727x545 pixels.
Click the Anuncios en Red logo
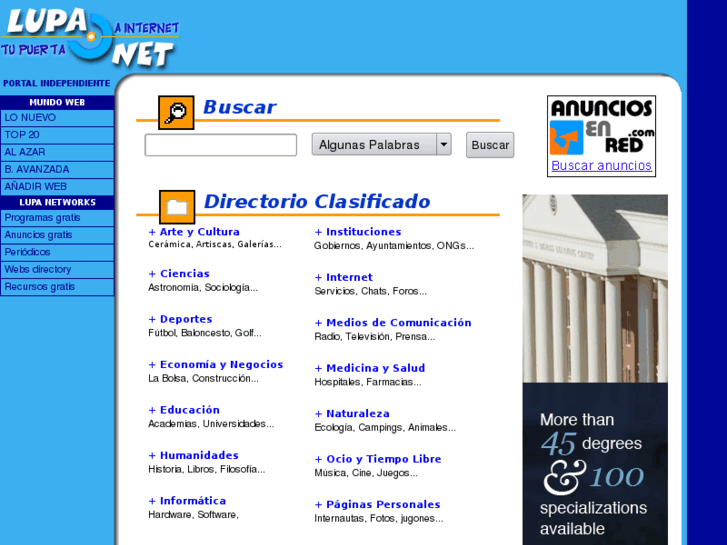tap(601, 127)
